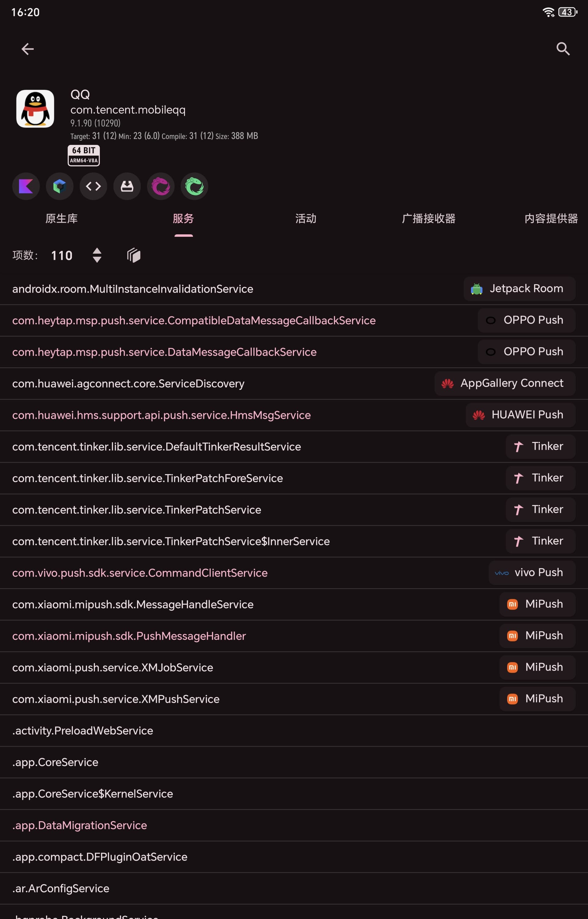Go back with the arrow icon

point(28,49)
